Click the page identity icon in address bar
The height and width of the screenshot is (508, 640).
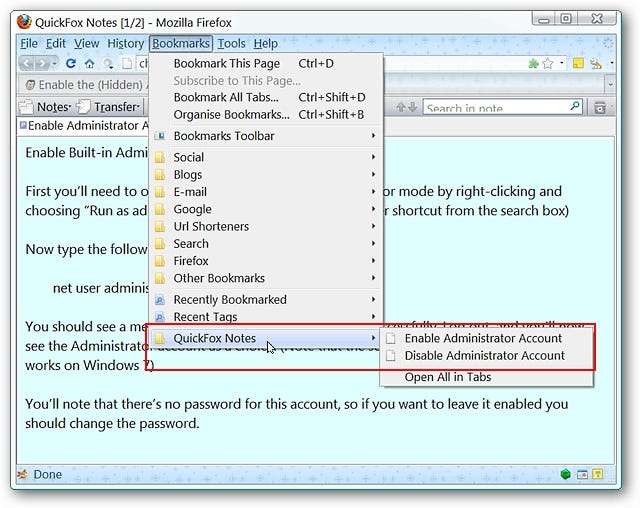[128, 63]
